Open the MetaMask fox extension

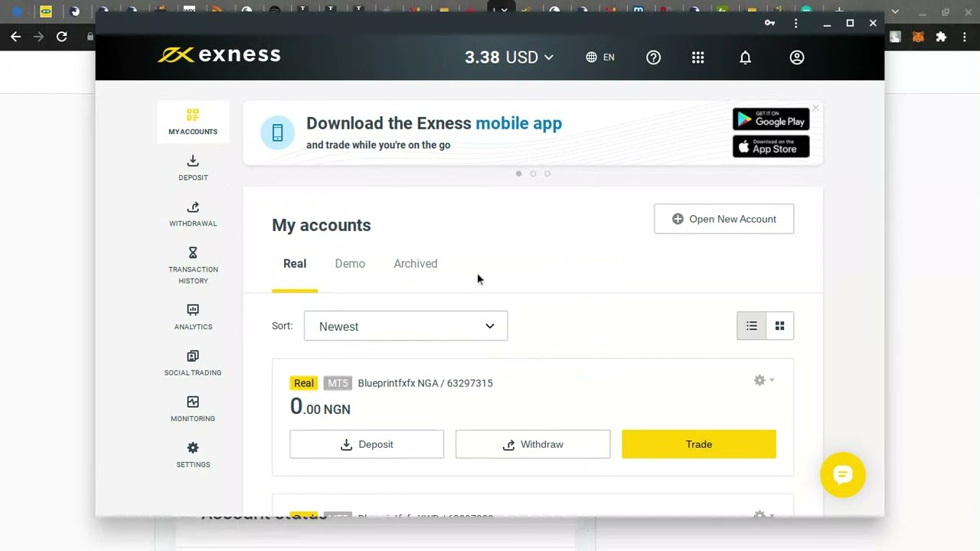pos(918,37)
